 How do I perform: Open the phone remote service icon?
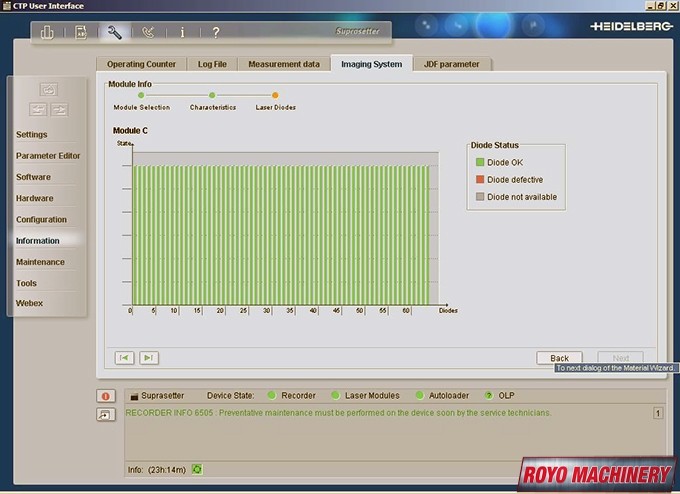coord(148,32)
